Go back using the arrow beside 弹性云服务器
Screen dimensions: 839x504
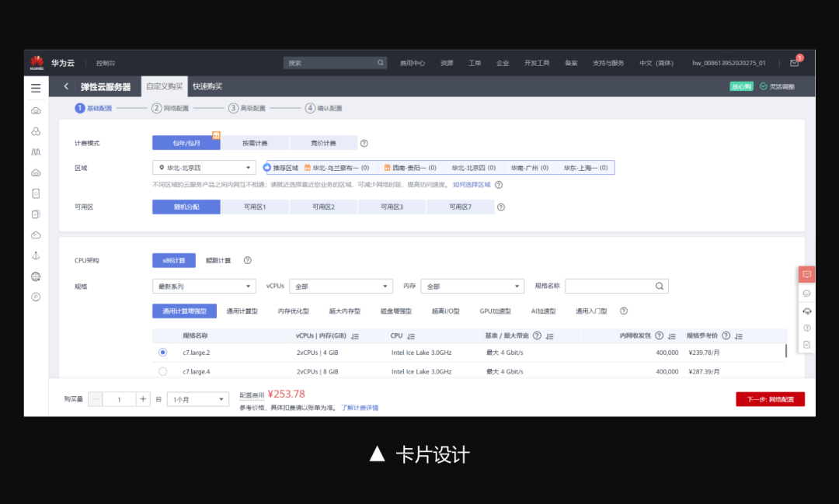[66, 86]
